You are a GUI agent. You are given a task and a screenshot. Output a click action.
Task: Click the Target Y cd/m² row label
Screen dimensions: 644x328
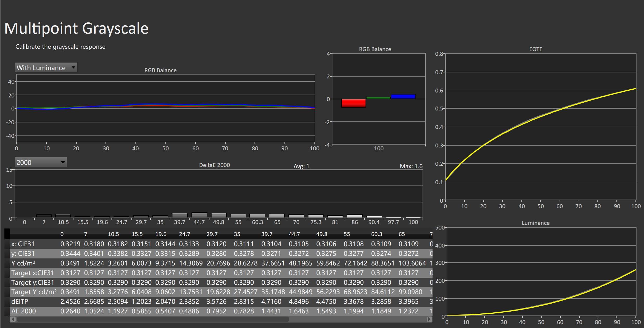(x=34, y=292)
